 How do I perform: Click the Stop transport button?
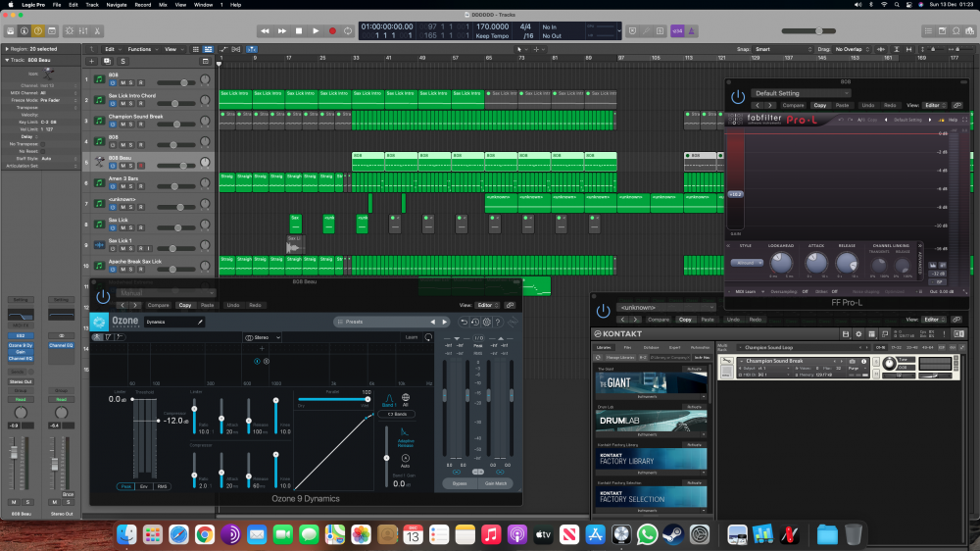click(x=299, y=30)
